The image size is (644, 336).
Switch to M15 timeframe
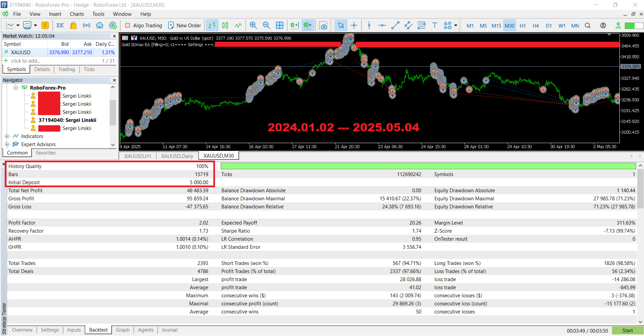coord(496,26)
